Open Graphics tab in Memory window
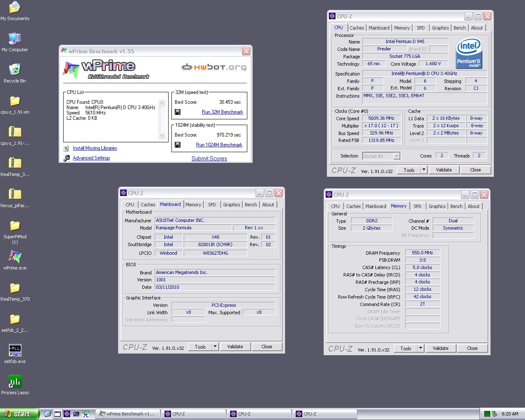Viewport: 525px width, 420px height. tap(437, 206)
